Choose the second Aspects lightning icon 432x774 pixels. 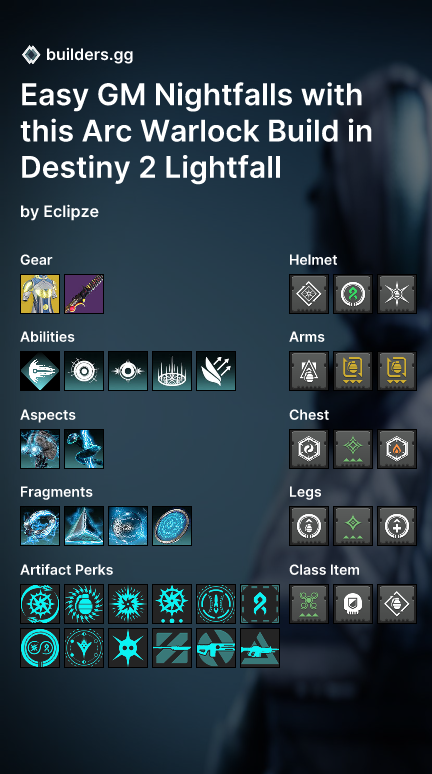pyautogui.click(x=84, y=449)
